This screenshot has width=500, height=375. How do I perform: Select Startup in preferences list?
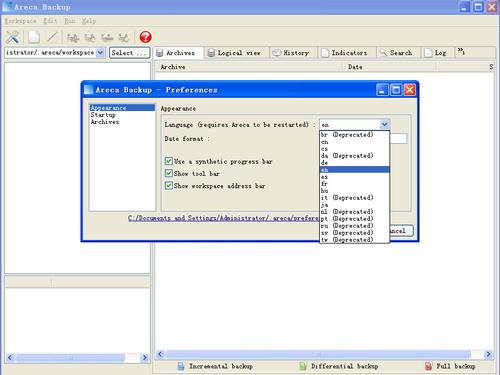point(122,115)
